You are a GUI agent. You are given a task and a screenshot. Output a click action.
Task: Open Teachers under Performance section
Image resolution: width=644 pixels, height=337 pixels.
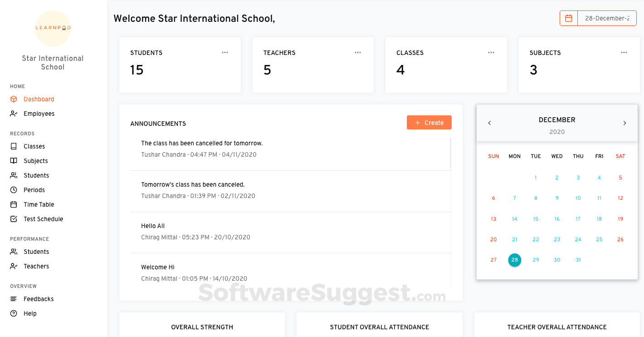point(36,266)
